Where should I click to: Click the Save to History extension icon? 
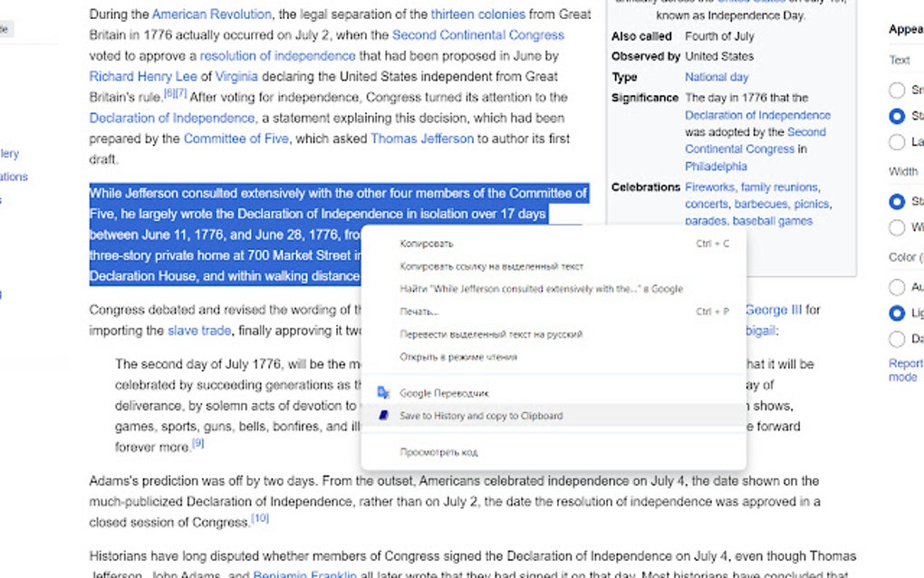click(385, 415)
